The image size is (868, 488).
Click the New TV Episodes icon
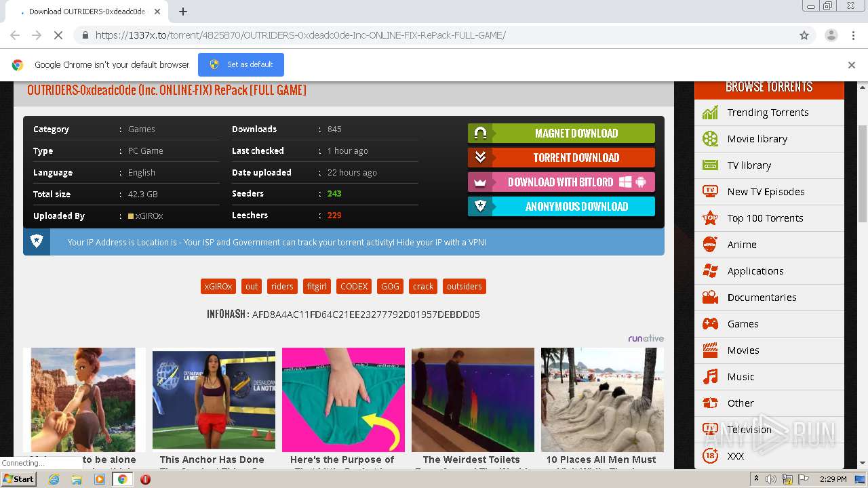coord(710,192)
